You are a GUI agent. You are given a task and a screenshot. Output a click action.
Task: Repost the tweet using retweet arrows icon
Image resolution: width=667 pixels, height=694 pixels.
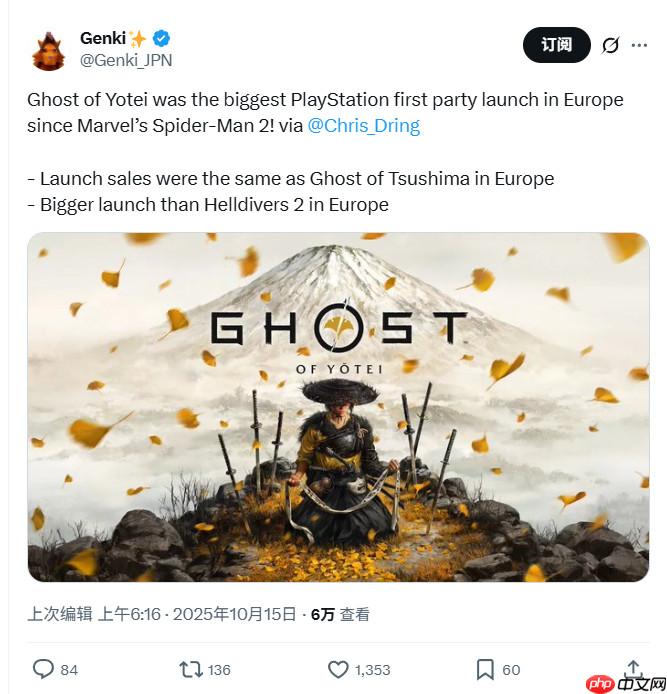point(189,669)
